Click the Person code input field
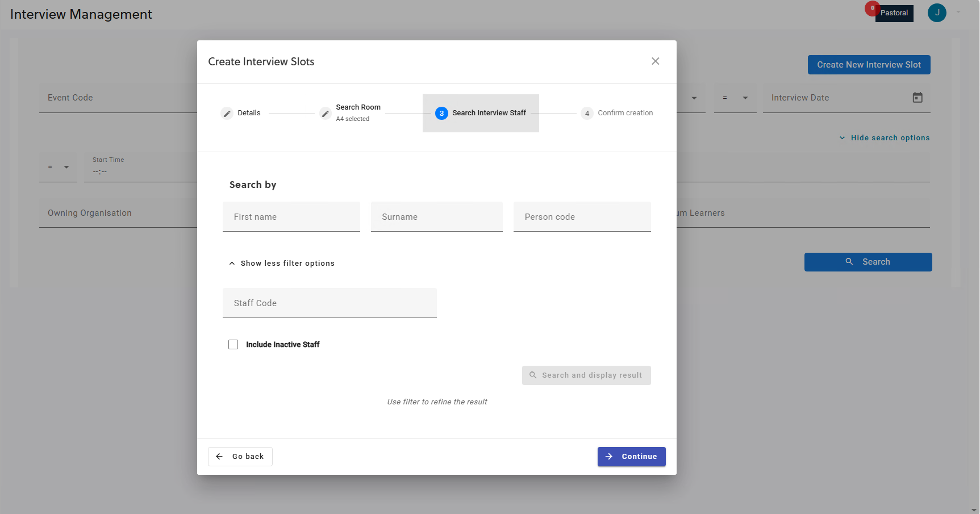This screenshot has height=514, width=980. click(x=582, y=217)
